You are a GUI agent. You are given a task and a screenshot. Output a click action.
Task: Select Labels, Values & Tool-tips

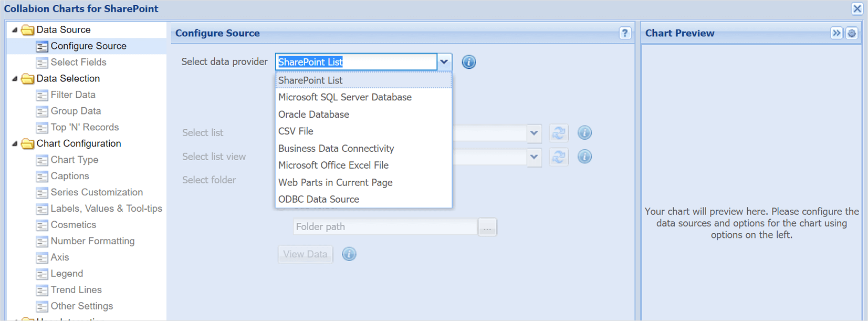click(106, 209)
